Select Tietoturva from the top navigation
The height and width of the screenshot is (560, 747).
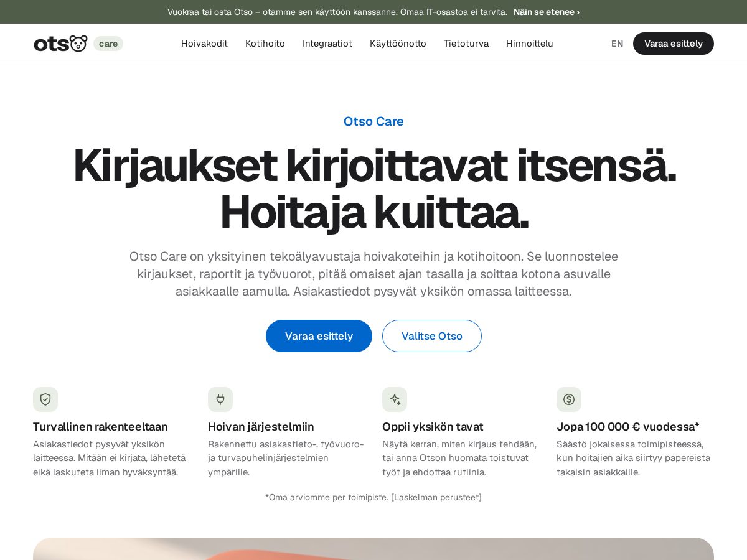coord(466,44)
